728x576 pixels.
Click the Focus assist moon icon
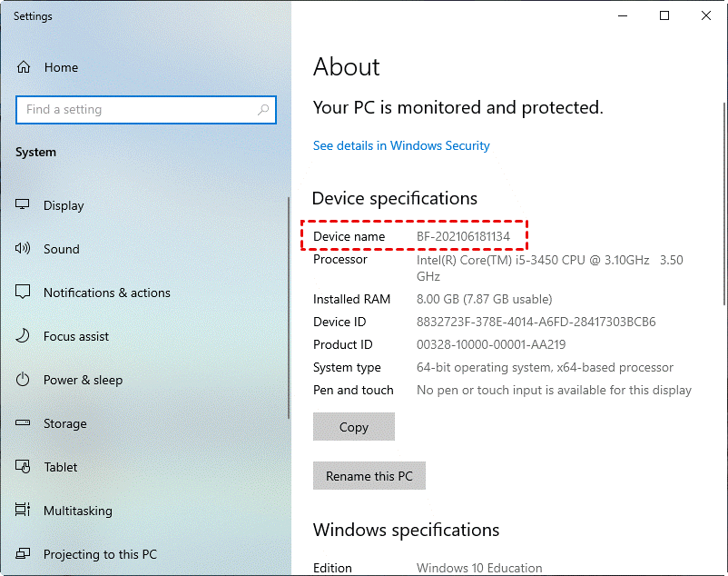coord(24,336)
